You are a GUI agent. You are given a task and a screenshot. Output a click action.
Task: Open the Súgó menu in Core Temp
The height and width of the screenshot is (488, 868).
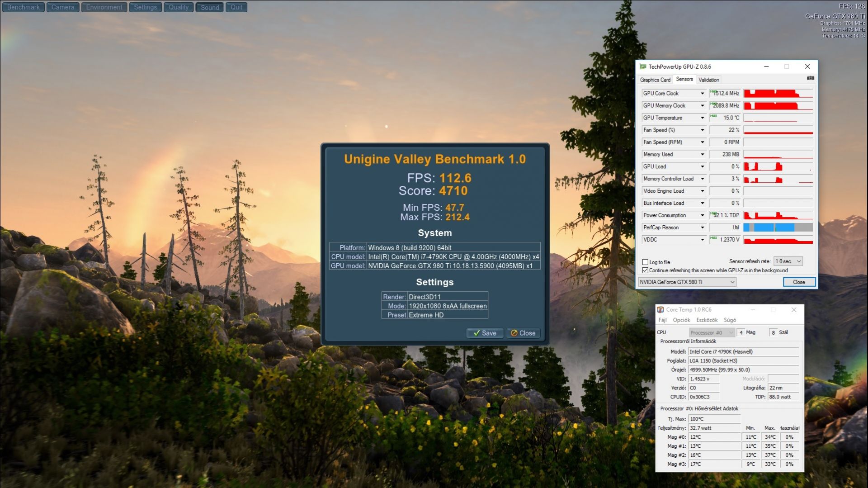(730, 320)
